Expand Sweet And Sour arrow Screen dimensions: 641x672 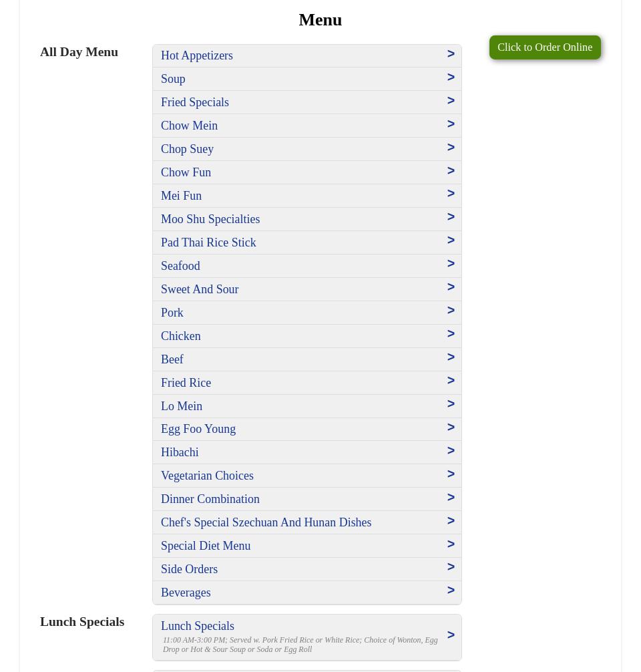coord(451,287)
